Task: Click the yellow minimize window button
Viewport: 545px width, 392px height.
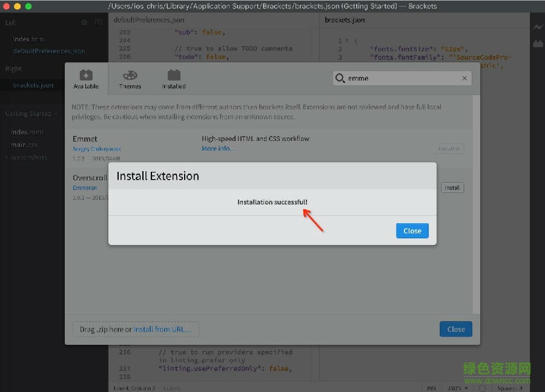Action: click(x=18, y=6)
